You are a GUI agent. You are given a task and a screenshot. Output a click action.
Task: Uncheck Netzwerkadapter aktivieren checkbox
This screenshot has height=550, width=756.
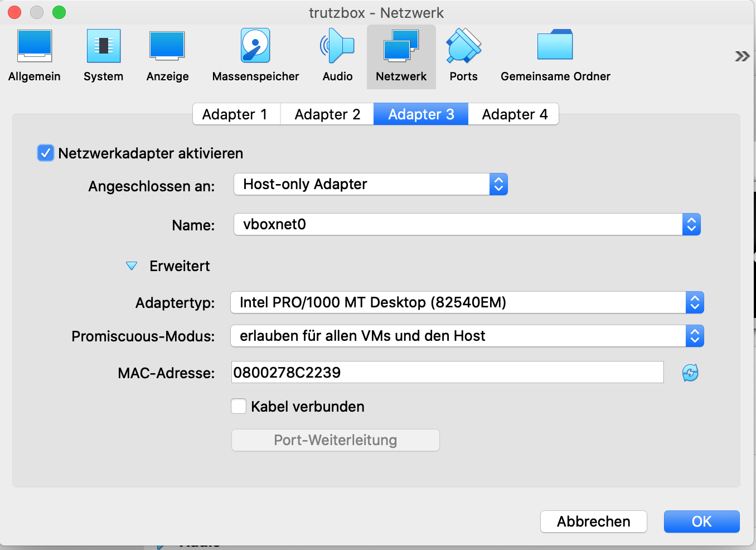pyautogui.click(x=46, y=153)
